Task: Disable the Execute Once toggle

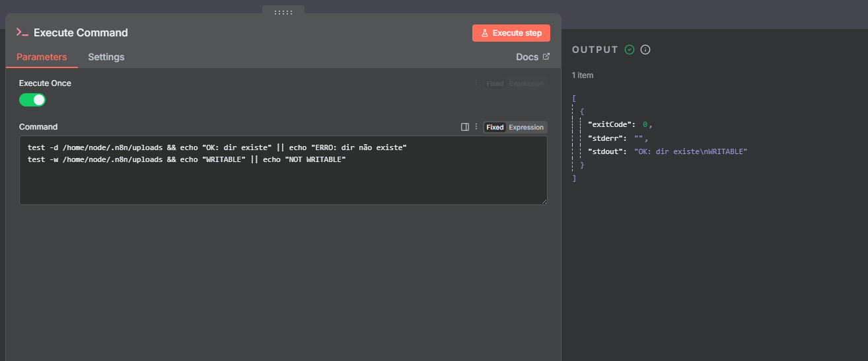Action: pyautogui.click(x=32, y=100)
